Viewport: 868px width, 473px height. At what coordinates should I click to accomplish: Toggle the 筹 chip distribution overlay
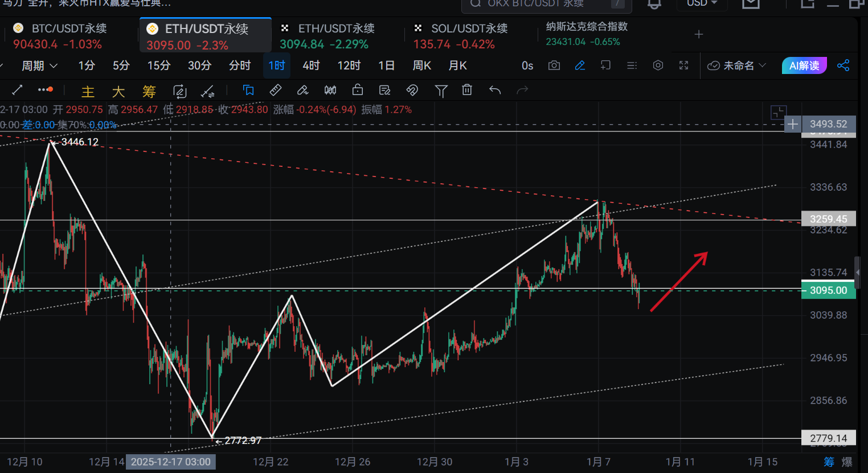click(149, 92)
